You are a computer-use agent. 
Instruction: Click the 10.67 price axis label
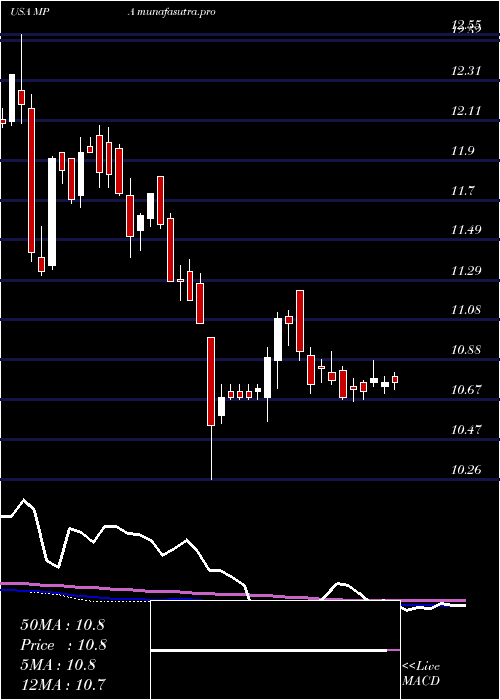(466, 390)
